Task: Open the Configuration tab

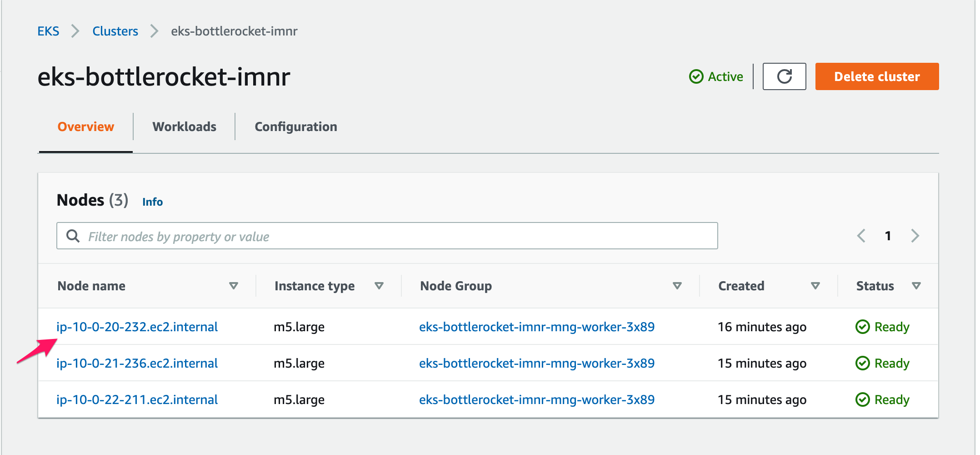Action: tap(295, 126)
